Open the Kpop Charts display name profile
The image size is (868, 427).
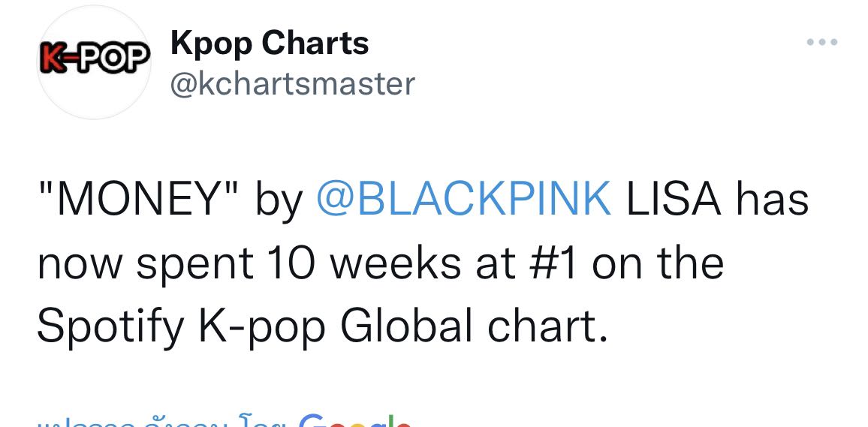pos(270,44)
